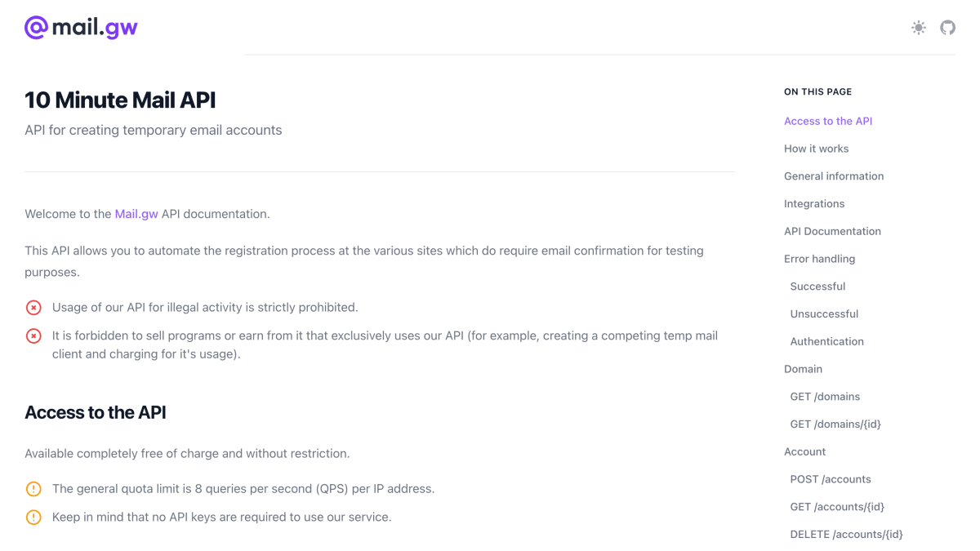Select Error handling in the outline
This screenshot has height=551, width=980.
[x=819, y=259]
